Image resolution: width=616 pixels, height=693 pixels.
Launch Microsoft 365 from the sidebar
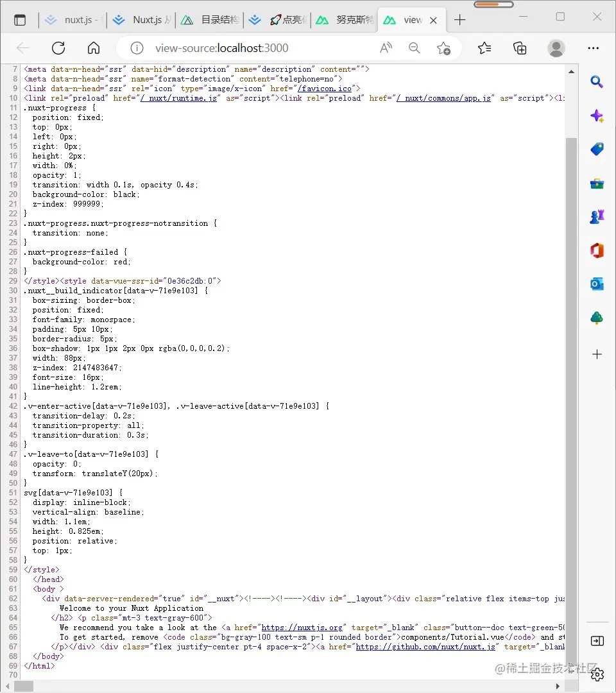(597, 250)
